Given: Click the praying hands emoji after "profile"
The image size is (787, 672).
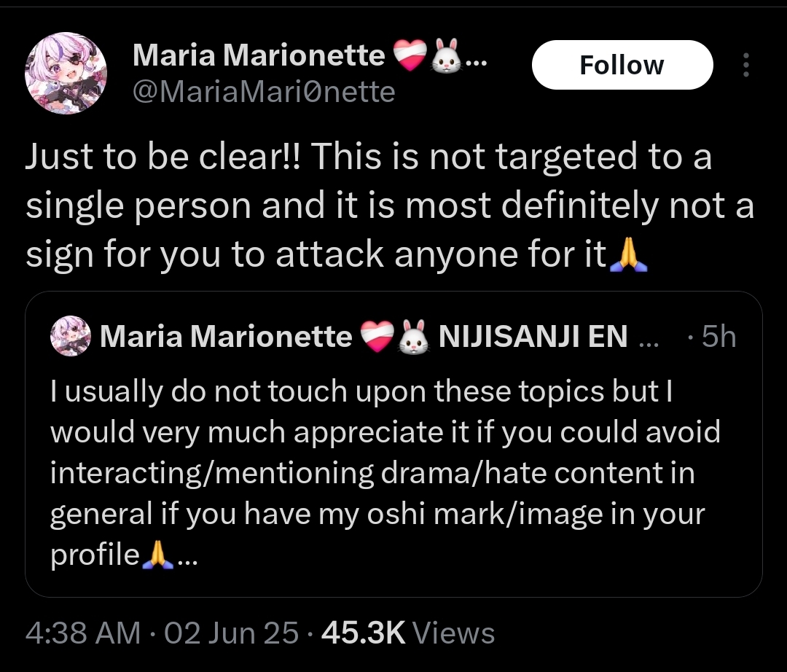Looking at the screenshot, I should click(157, 556).
